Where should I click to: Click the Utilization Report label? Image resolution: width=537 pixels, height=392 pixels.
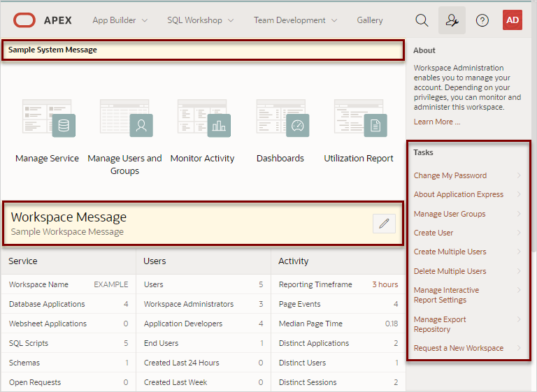coord(358,158)
